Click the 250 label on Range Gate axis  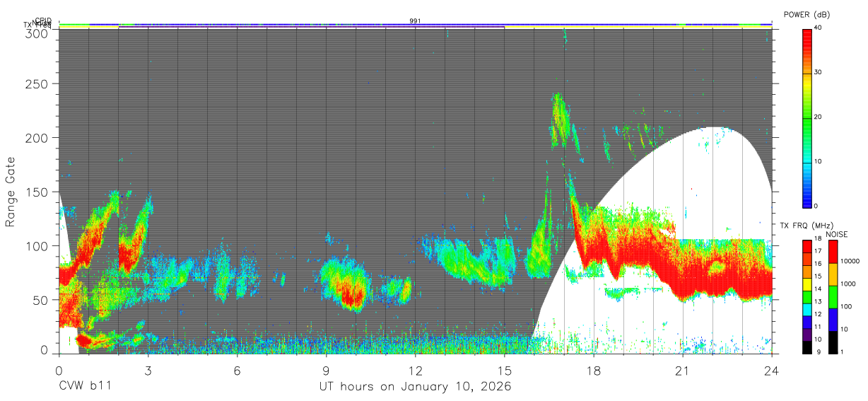(36, 83)
